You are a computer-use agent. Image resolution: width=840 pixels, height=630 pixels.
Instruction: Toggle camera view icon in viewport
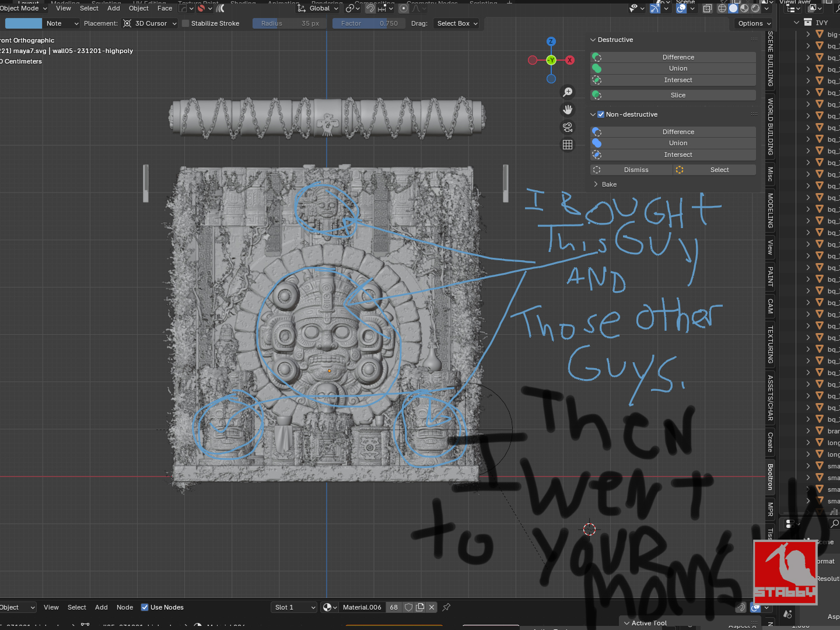coord(568,127)
